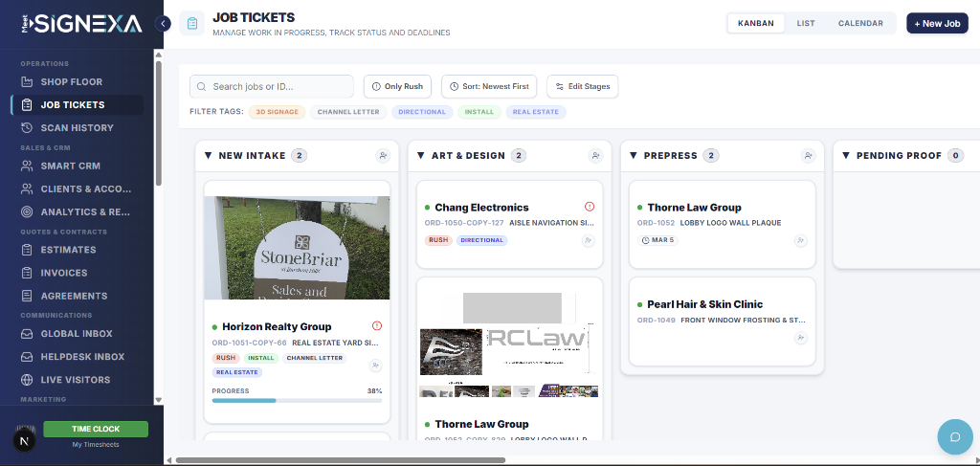Click the red alert icon on Chang Electronics
This screenshot has width=980, height=466.
tap(590, 207)
